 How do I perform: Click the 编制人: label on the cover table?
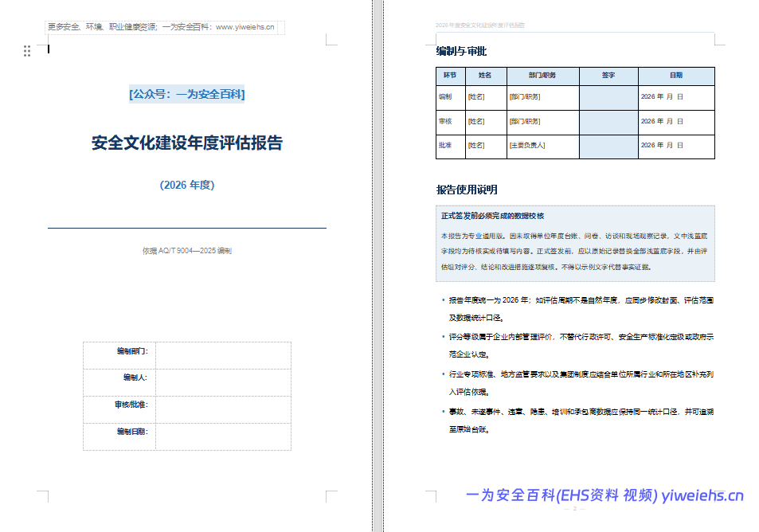tap(135, 377)
